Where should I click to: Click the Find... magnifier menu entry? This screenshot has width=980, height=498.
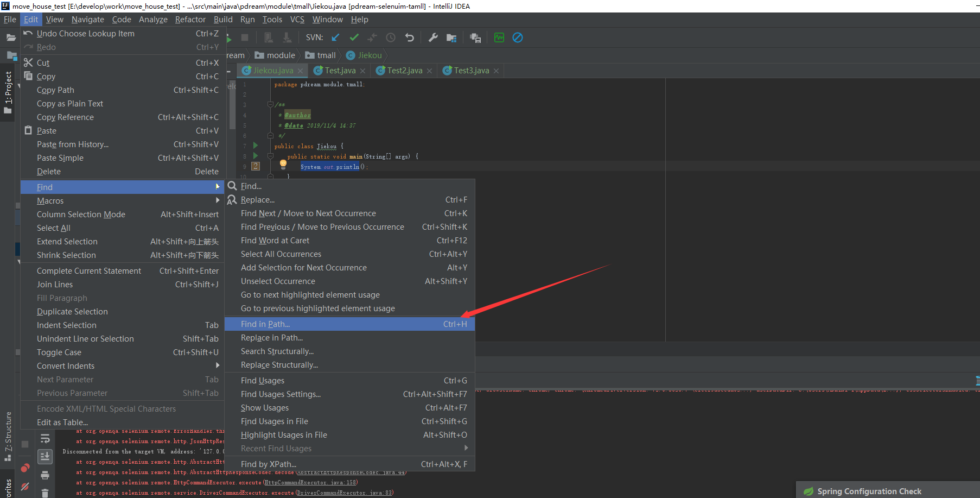click(350, 186)
